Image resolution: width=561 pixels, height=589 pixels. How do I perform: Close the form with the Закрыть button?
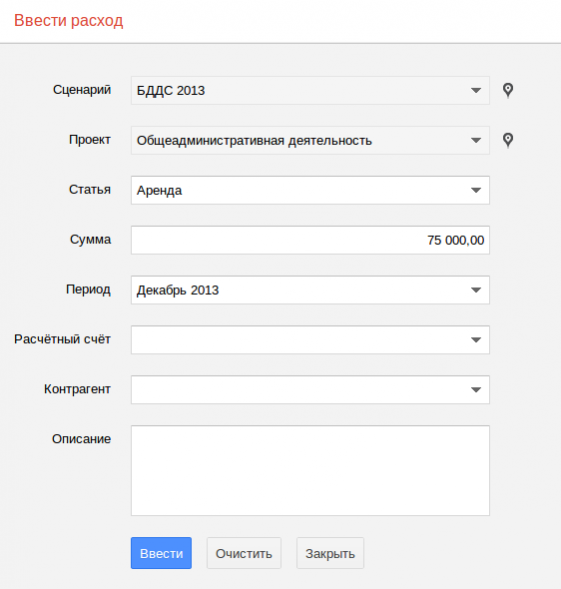point(330,553)
